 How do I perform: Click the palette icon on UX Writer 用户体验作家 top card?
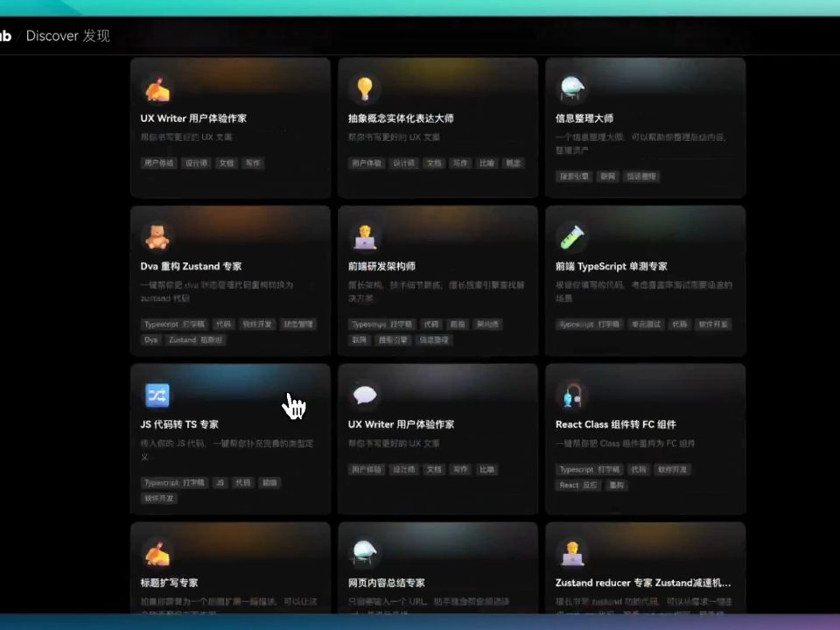[x=157, y=87]
